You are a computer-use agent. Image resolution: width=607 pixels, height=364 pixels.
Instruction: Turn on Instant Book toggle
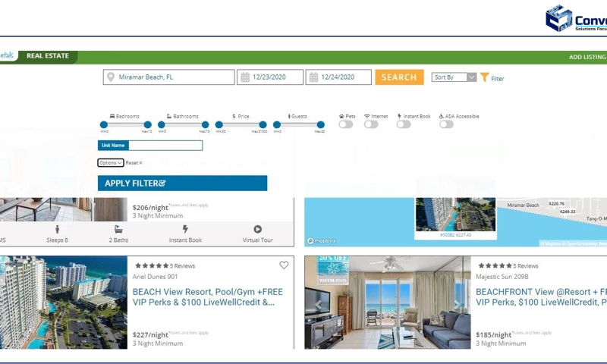point(404,124)
